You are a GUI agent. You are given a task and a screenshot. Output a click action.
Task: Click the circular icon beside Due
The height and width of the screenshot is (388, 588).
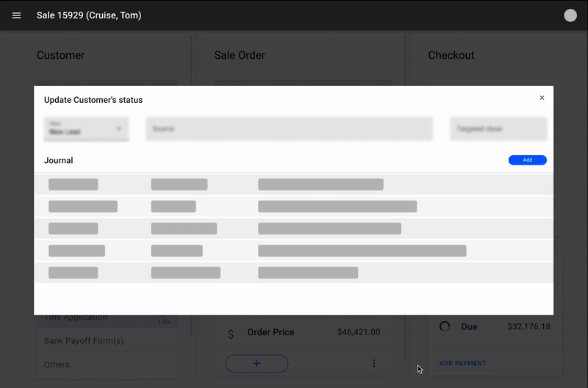[x=445, y=326]
